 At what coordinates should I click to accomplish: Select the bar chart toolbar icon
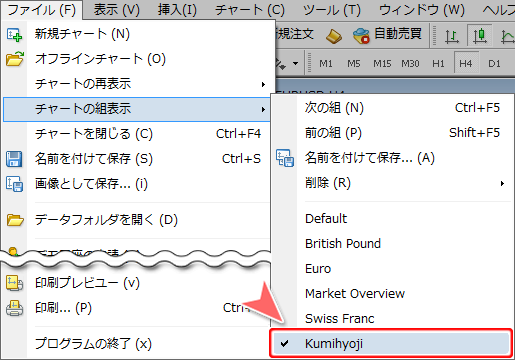click(452, 36)
